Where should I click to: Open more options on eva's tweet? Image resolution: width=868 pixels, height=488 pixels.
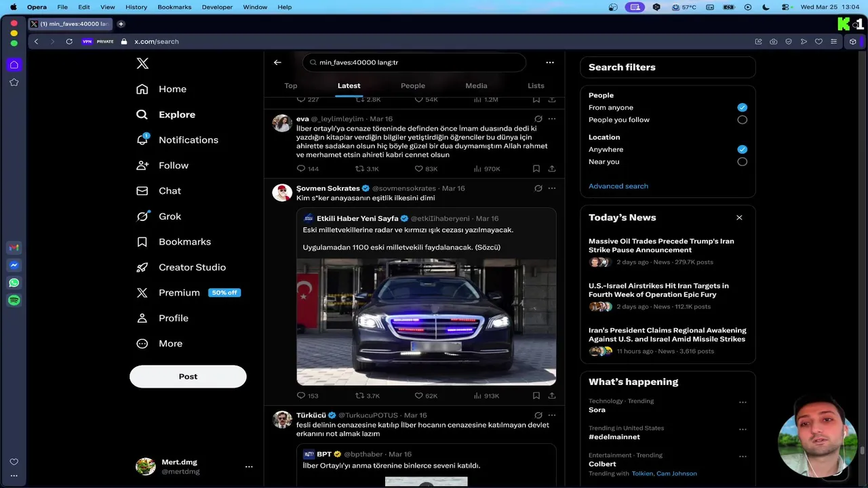click(x=552, y=119)
